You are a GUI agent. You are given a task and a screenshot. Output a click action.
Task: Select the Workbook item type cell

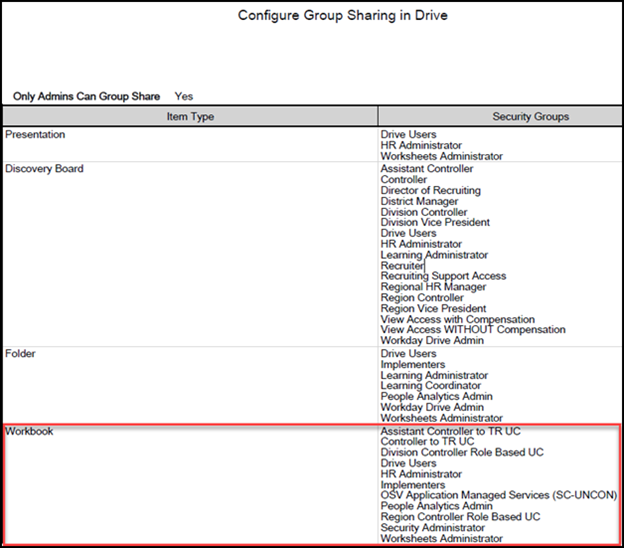click(190, 484)
